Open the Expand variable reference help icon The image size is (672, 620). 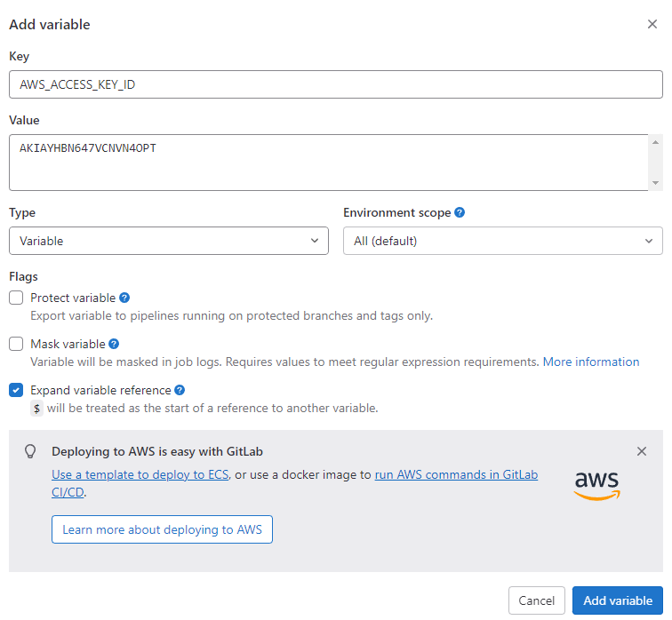180,390
